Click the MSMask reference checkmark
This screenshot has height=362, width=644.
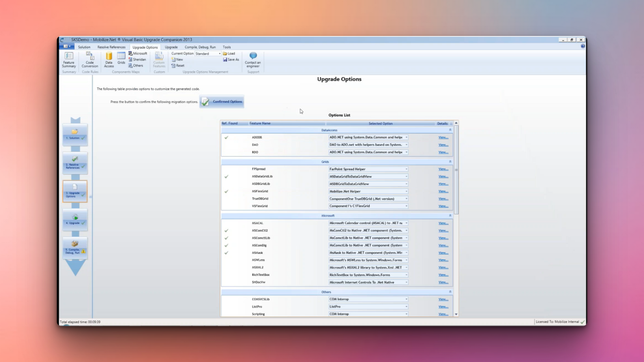[227, 253]
